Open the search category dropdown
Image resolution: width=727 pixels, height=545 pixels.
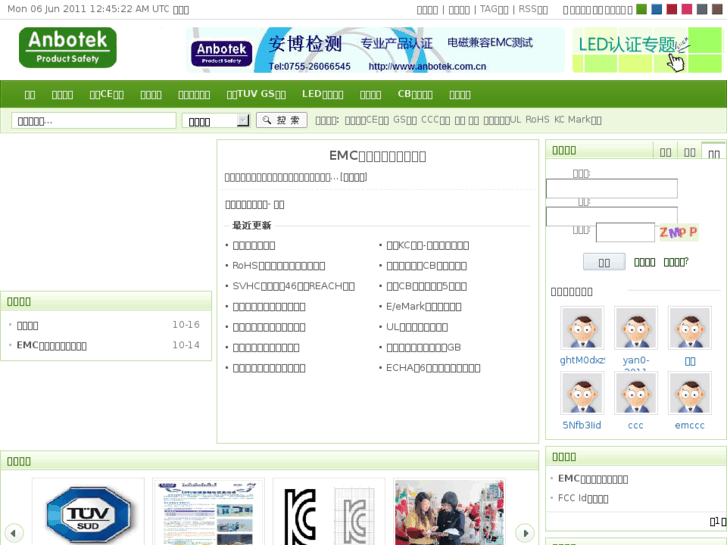pos(216,121)
